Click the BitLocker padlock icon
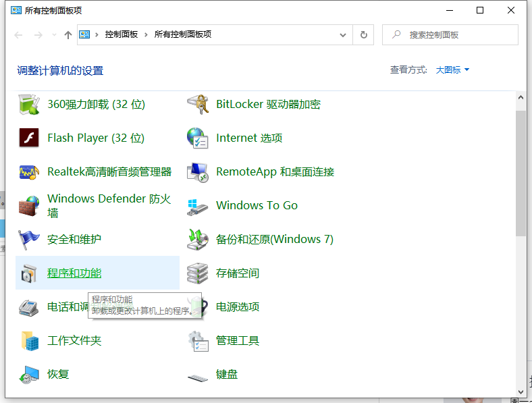532x403 pixels. click(x=198, y=104)
